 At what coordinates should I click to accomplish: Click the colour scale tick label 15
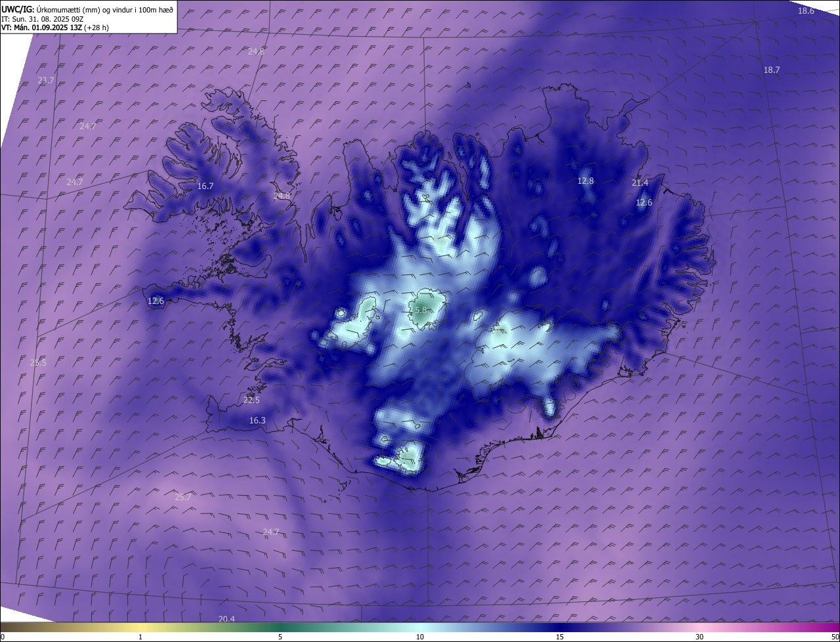[x=560, y=637]
